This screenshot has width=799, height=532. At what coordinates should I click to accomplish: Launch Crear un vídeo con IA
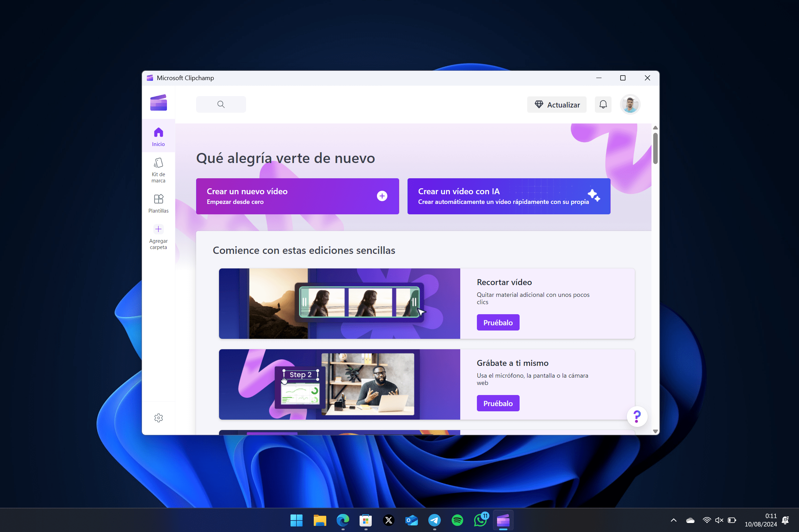click(x=508, y=196)
